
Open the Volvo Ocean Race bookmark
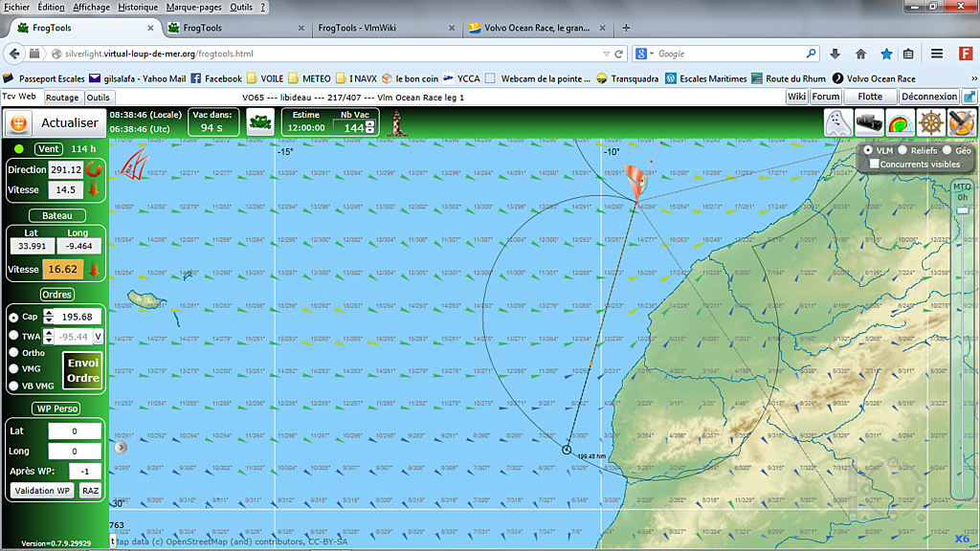pyautogui.click(x=874, y=78)
